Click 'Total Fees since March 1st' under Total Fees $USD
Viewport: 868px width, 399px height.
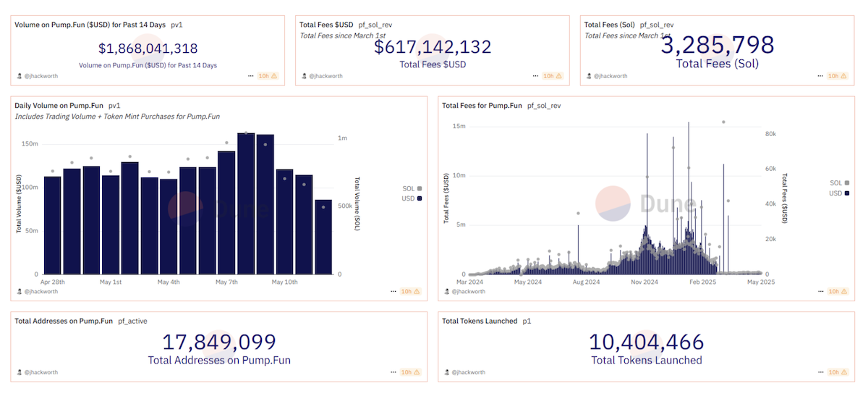click(341, 35)
